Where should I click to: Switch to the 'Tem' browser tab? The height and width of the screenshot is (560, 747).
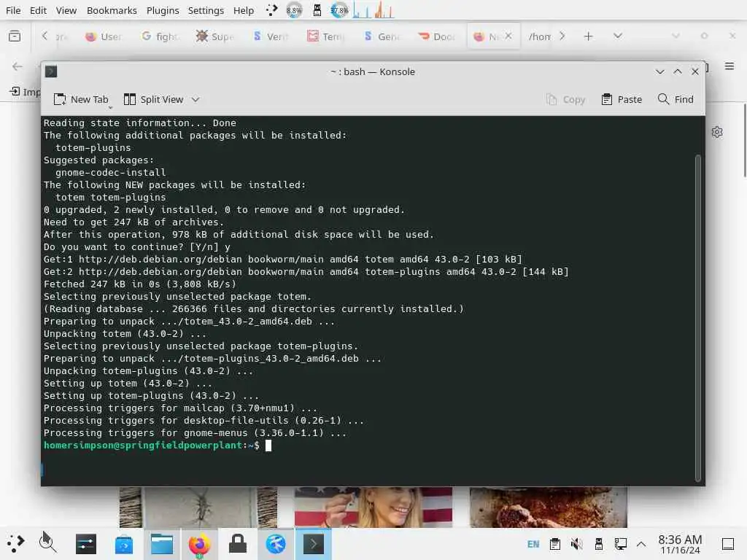pyautogui.click(x=326, y=36)
